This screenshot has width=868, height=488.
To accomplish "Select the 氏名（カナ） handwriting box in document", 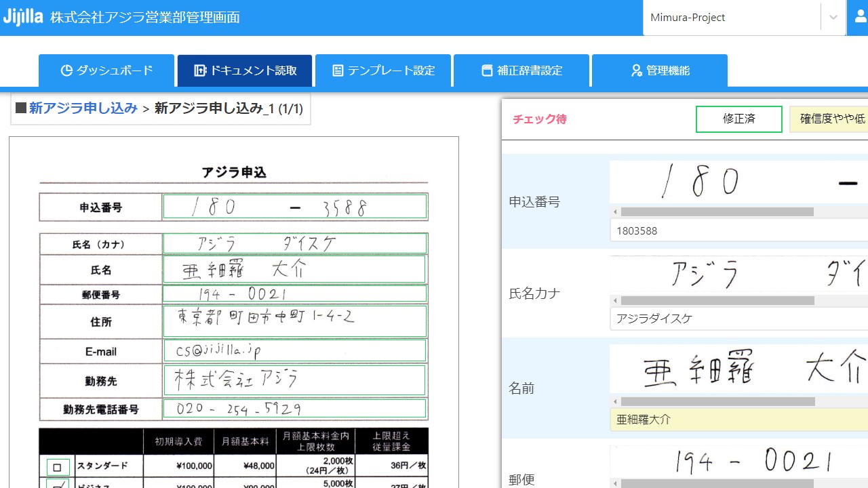I will click(x=295, y=243).
